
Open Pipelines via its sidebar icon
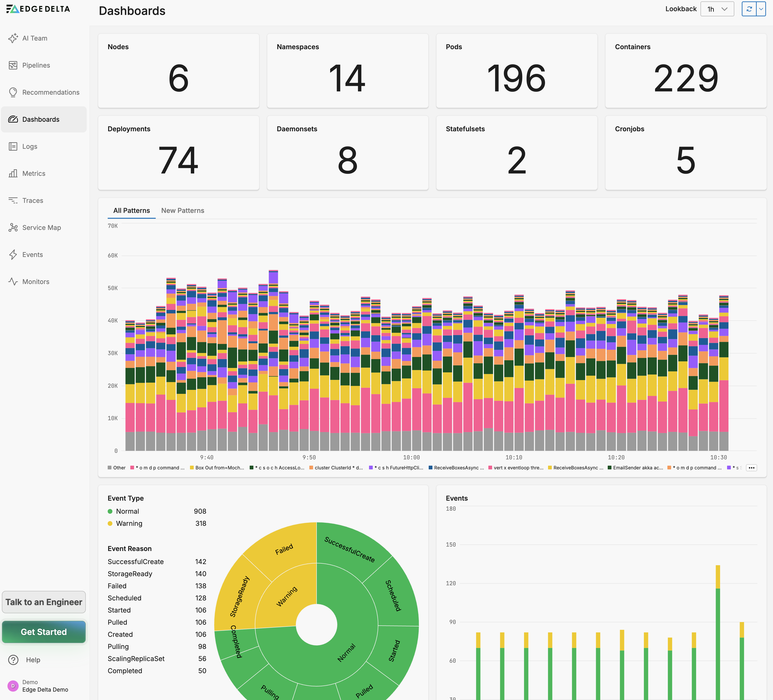(x=13, y=65)
